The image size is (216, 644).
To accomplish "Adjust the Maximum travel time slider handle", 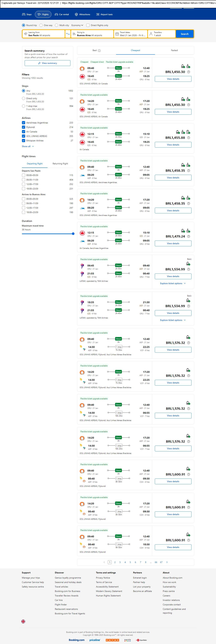I will point(73,234).
